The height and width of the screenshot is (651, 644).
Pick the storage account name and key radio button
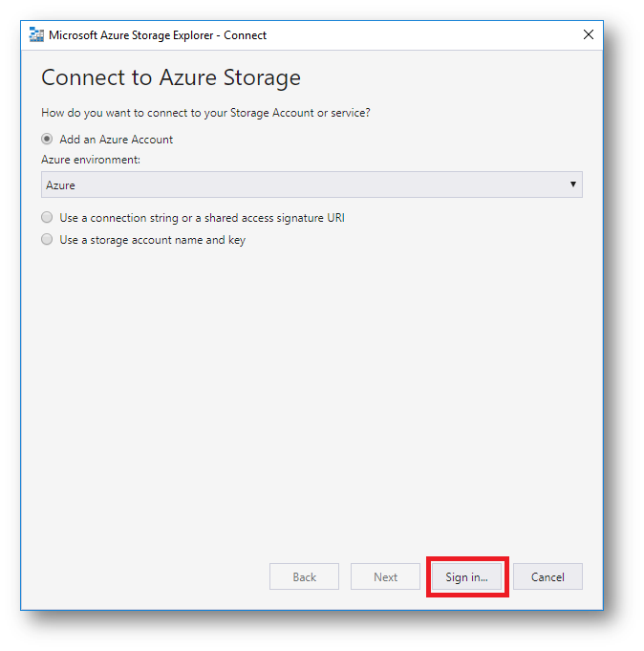coord(47,240)
